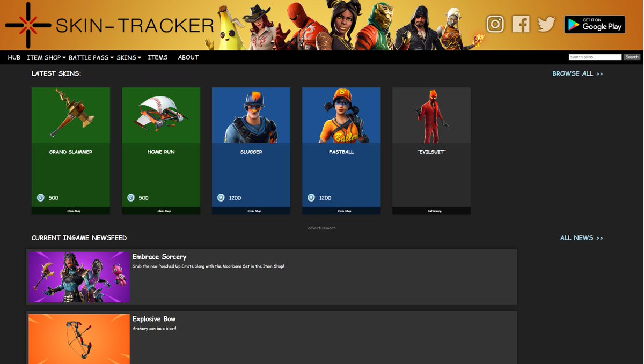Click the SKIN-TRACKER title text in header

coord(135,25)
